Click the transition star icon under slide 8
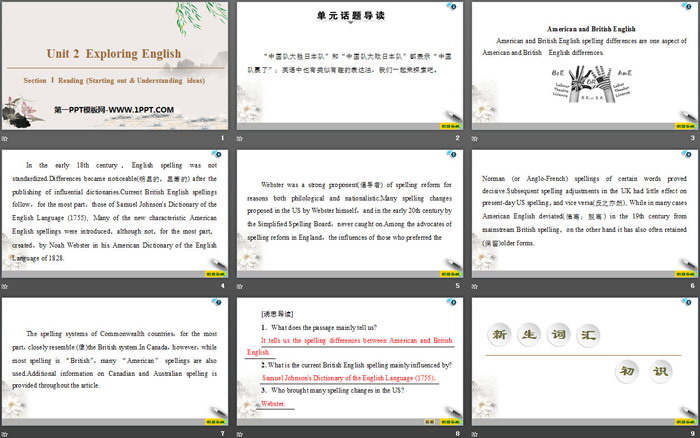 (240, 434)
